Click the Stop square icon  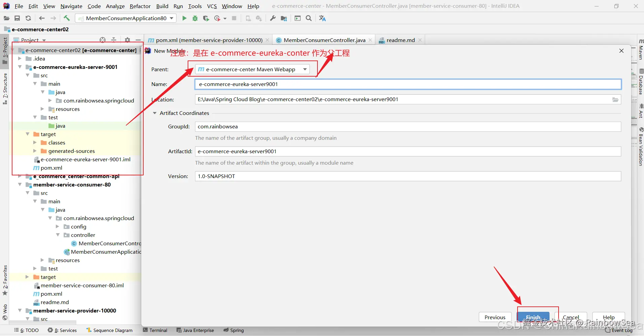point(234,18)
